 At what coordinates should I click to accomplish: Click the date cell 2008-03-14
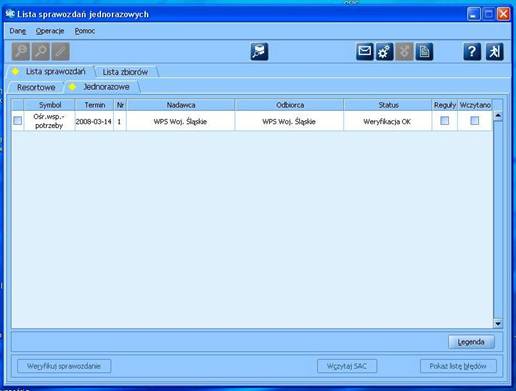[94, 121]
